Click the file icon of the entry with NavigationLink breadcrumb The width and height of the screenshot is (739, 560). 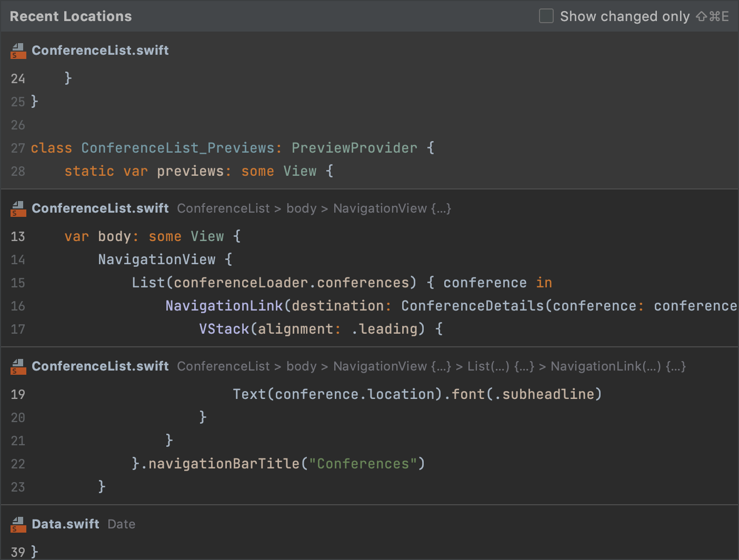coord(18,366)
